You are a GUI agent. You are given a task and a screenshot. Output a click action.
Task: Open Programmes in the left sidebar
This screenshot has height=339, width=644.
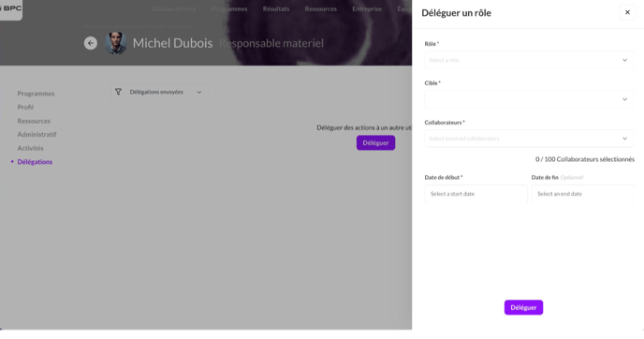tap(36, 94)
